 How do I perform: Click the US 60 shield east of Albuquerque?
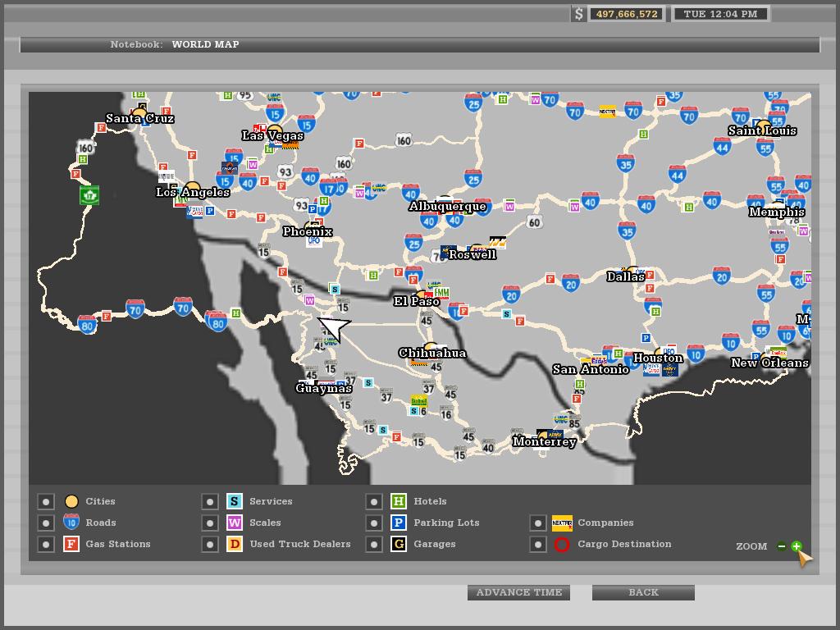point(534,221)
